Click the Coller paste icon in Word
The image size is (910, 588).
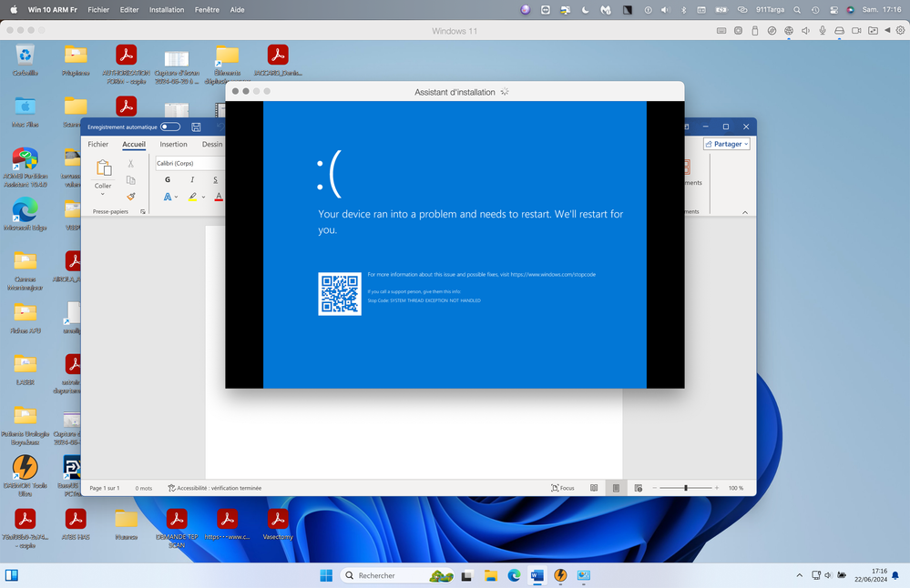pos(104,168)
